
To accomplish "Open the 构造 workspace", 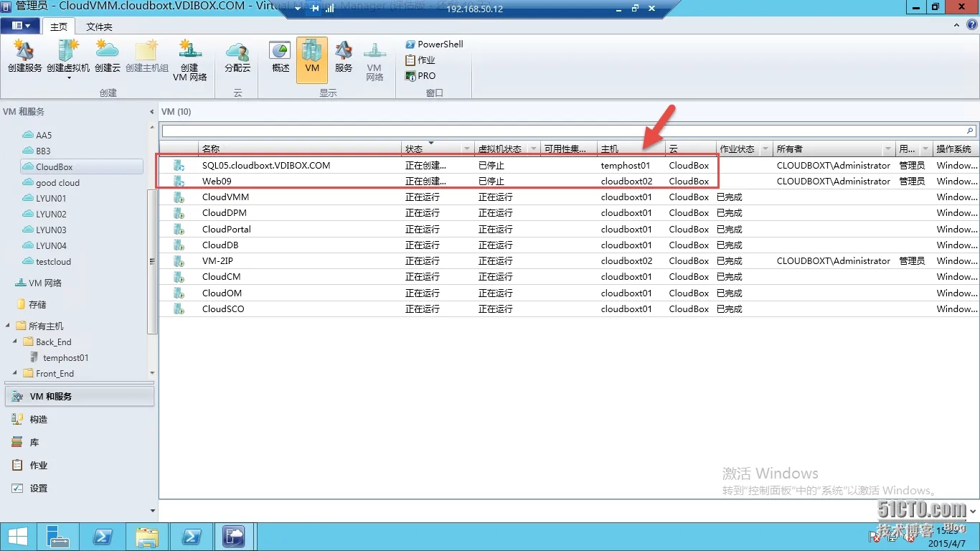I will tap(80, 419).
